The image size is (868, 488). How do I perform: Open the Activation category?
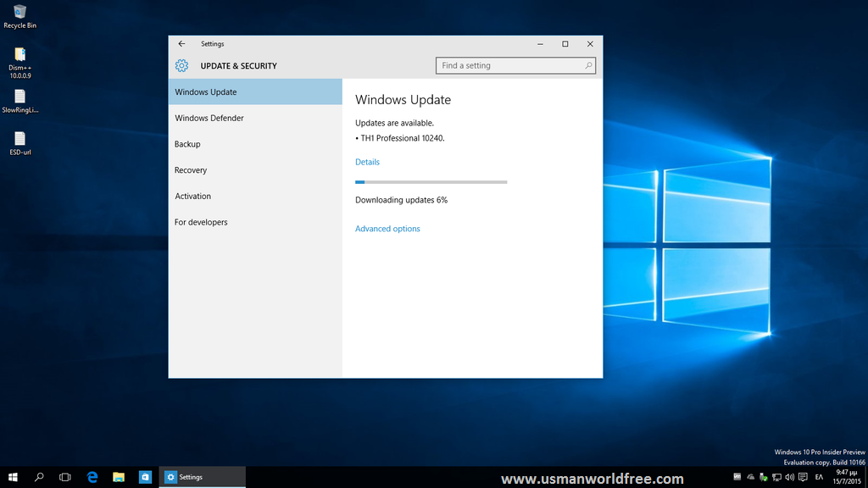coord(255,196)
